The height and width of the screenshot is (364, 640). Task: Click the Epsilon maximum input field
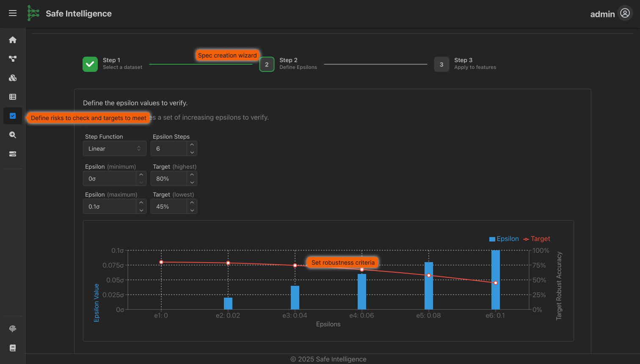pyautogui.click(x=110, y=207)
